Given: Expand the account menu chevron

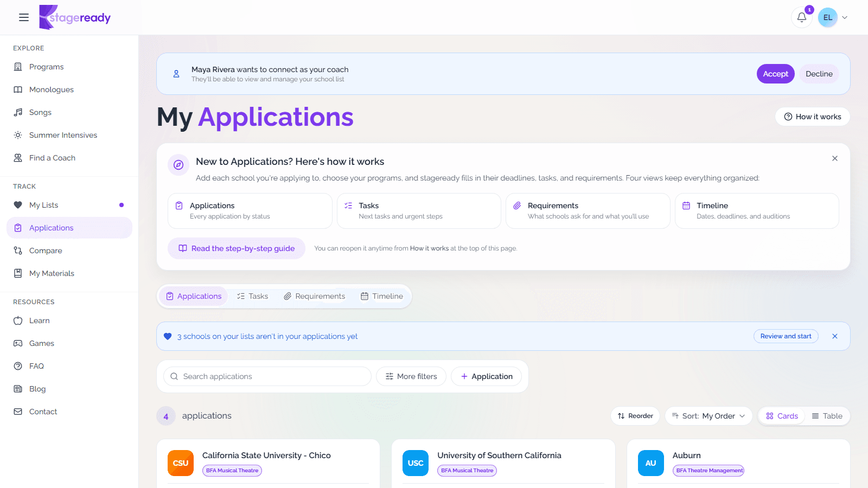Looking at the screenshot, I should click(845, 17).
